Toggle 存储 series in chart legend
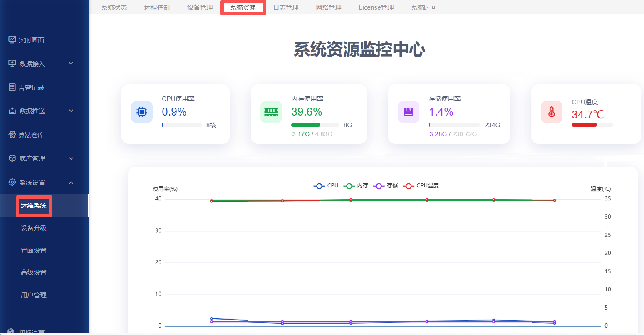Image resolution: width=644 pixels, height=335 pixels. click(386, 186)
